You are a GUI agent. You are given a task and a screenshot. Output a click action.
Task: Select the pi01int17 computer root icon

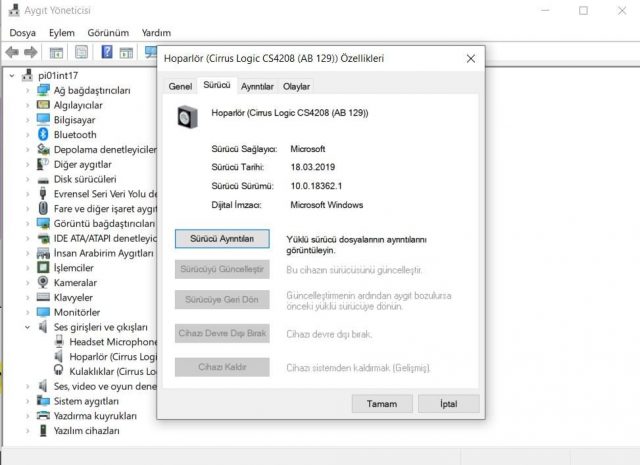coord(27,75)
